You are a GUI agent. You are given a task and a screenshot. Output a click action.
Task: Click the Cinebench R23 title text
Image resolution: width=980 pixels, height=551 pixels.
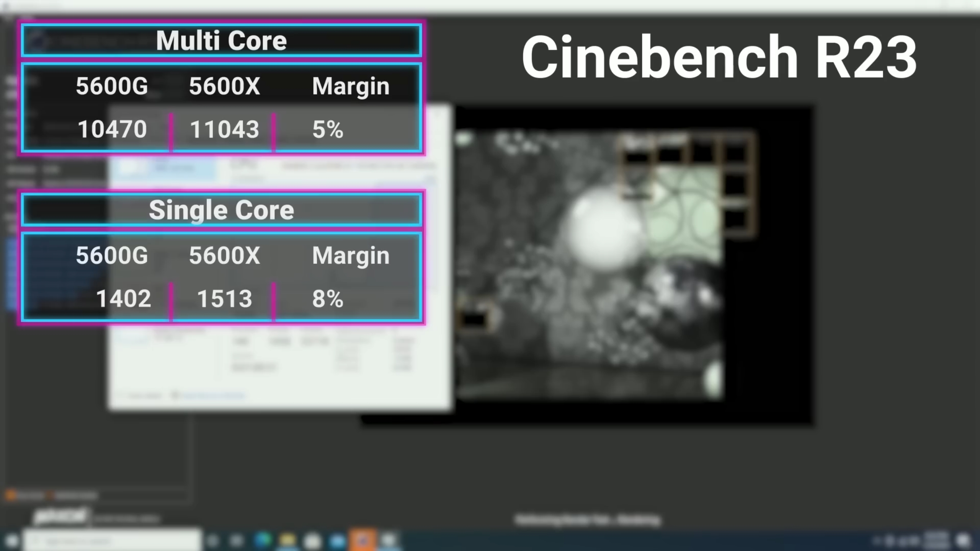pos(719,57)
